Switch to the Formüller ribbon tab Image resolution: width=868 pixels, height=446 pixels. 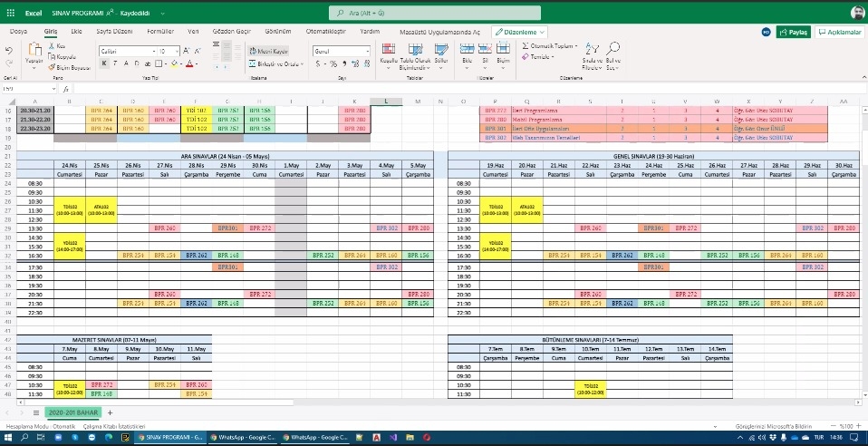tap(159, 31)
